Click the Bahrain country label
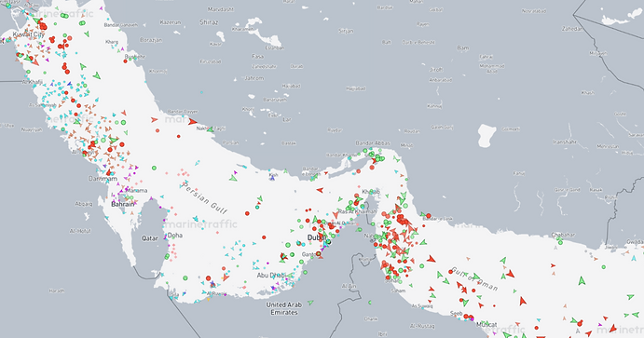This screenshot has width=644, height=338. [x=123, y=204]
